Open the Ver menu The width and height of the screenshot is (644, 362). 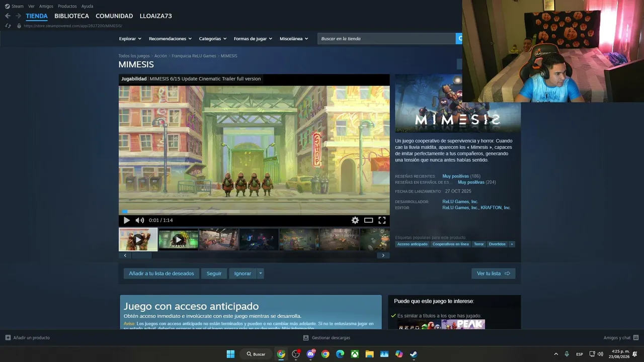point(31,6)
